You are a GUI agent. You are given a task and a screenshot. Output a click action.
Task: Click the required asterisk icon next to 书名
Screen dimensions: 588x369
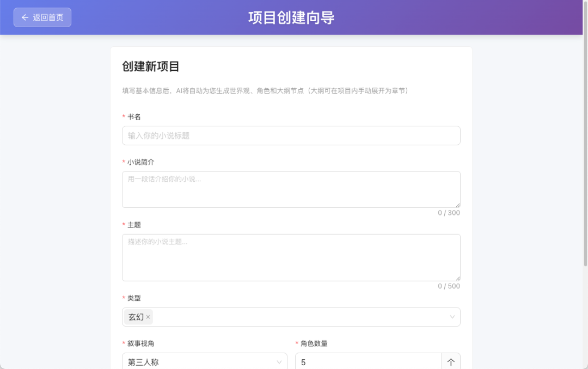[x=123, y=116]
